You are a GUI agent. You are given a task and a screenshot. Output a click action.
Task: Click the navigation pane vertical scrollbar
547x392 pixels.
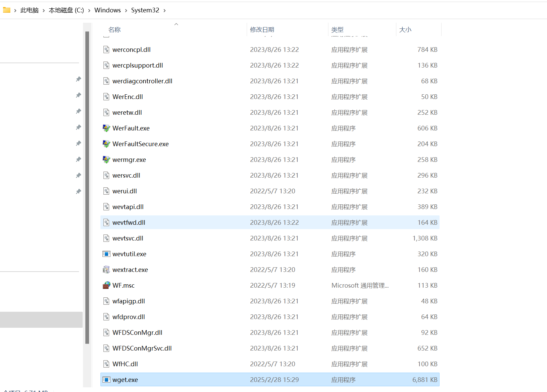coord(87,187)
